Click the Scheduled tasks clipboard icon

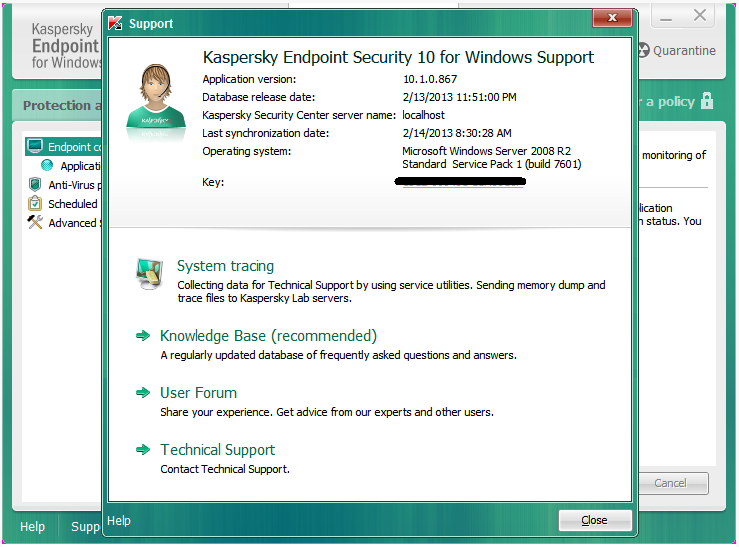pyautogui.click(x=35, y=204)
